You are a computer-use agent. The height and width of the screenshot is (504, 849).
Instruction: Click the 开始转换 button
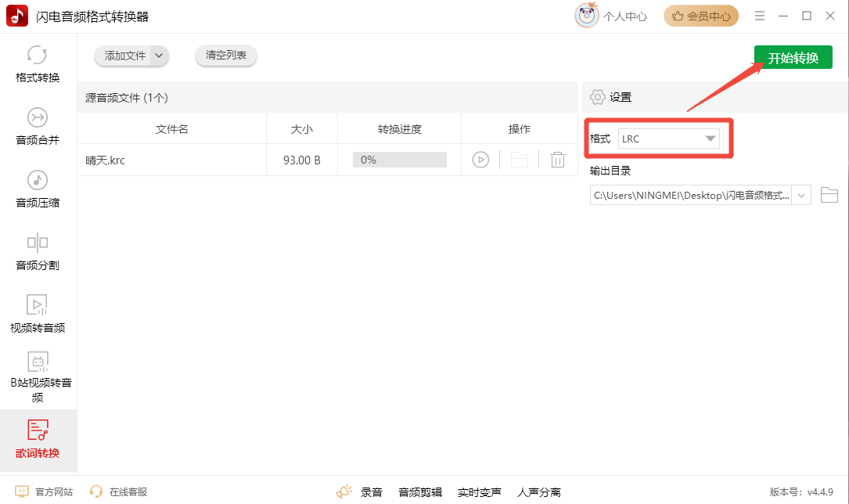point(793,58)
